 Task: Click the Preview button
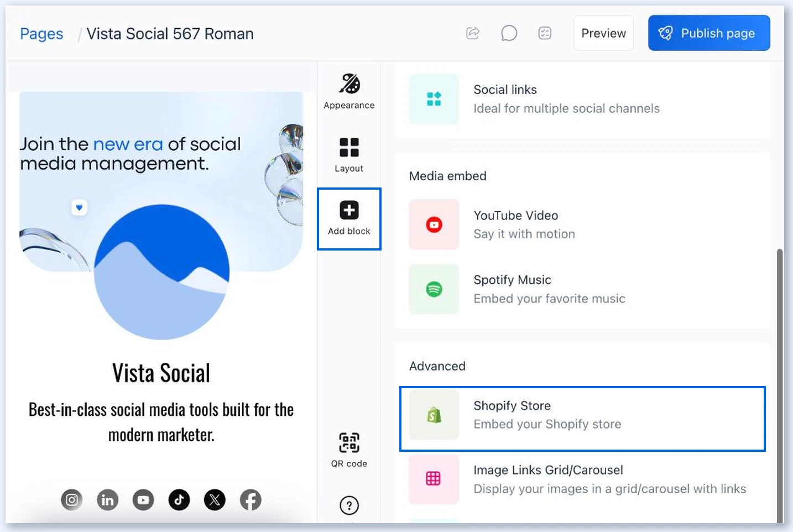(603, 33)
